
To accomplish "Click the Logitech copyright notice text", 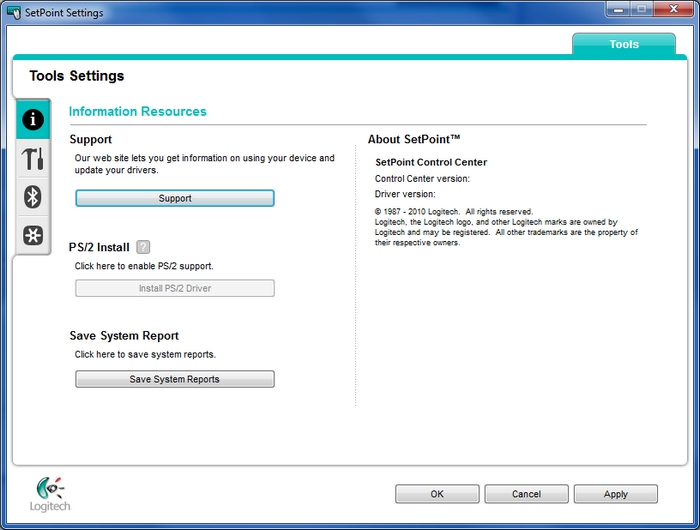I will pyautogui.click(x=506, y=227).
